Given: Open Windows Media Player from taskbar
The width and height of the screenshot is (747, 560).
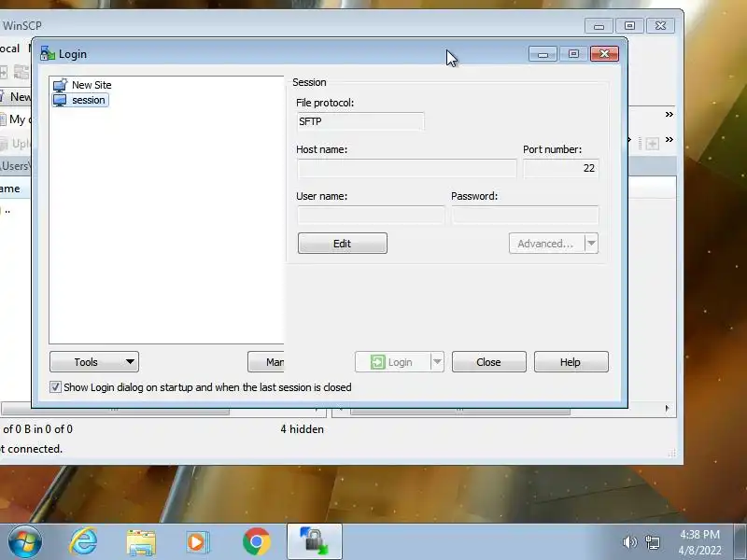Looking at the screenshot, I should 197,542.
